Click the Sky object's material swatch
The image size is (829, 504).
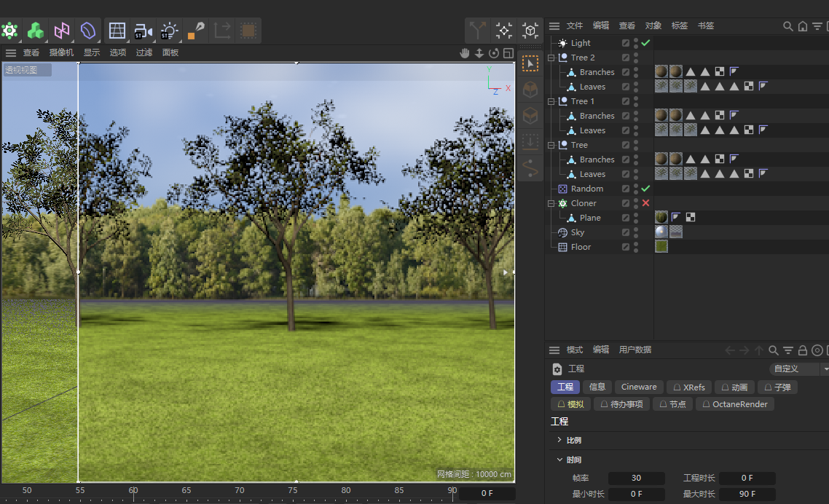pyautogui.click(x=661, y=232)
